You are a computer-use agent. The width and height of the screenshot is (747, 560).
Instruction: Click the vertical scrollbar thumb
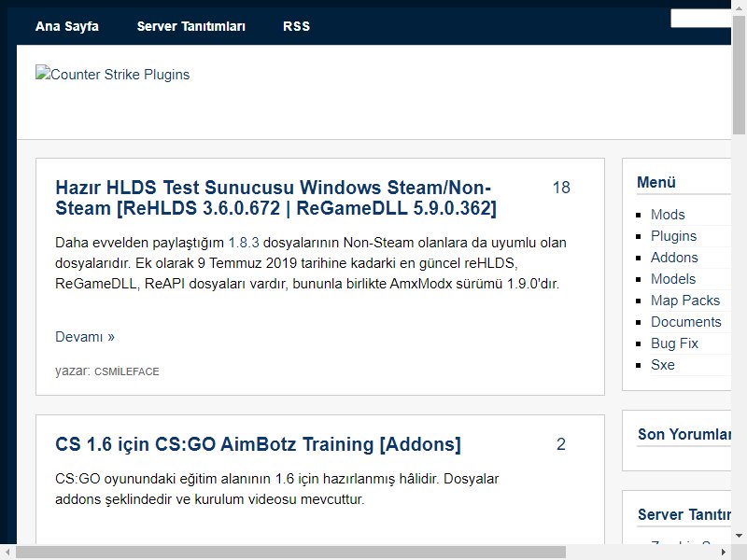point(739,74)
